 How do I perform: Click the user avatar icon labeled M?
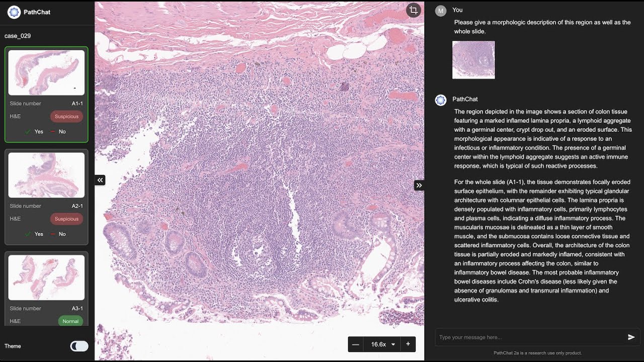pos(441,11)
